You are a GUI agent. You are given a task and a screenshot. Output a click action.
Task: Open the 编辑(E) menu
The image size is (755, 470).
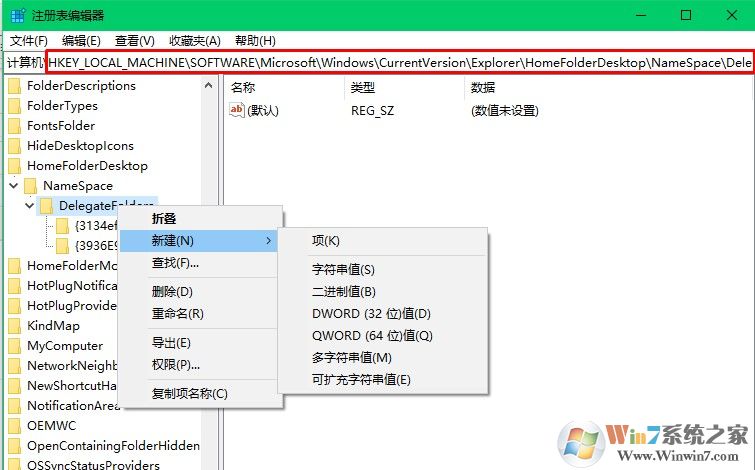tap(81, 41)
